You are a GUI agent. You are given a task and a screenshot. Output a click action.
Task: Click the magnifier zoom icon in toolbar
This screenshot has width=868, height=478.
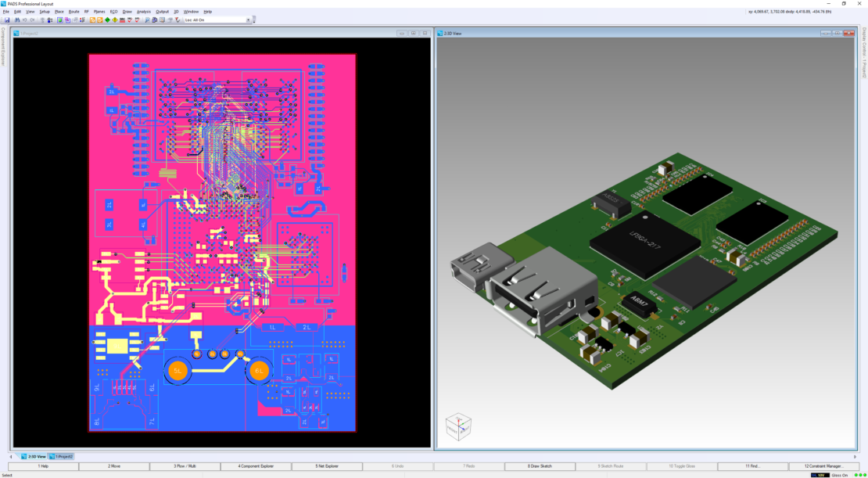tap(147, 20)
